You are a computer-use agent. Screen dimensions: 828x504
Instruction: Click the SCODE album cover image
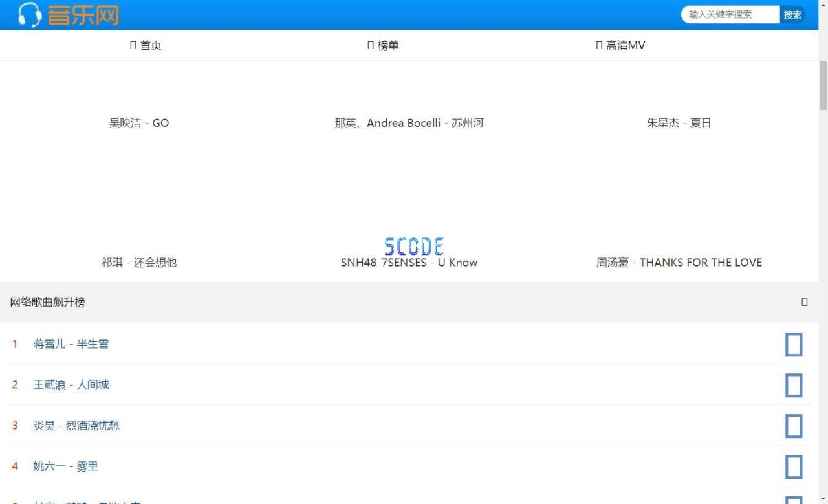(414, 246)
